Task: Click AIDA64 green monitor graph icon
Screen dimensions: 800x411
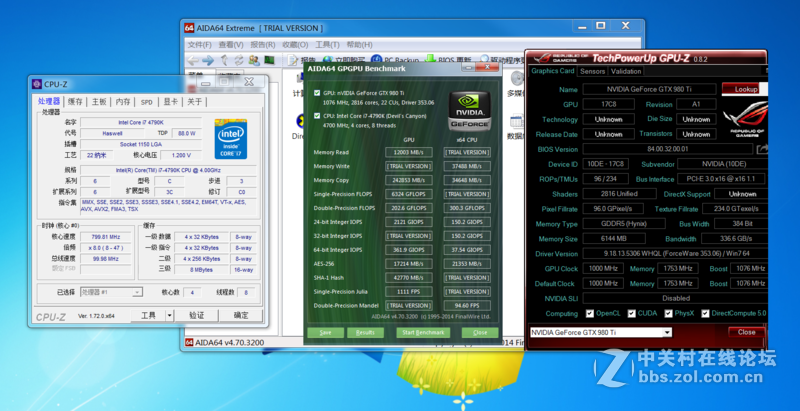Action: click(x=269, y=61)
